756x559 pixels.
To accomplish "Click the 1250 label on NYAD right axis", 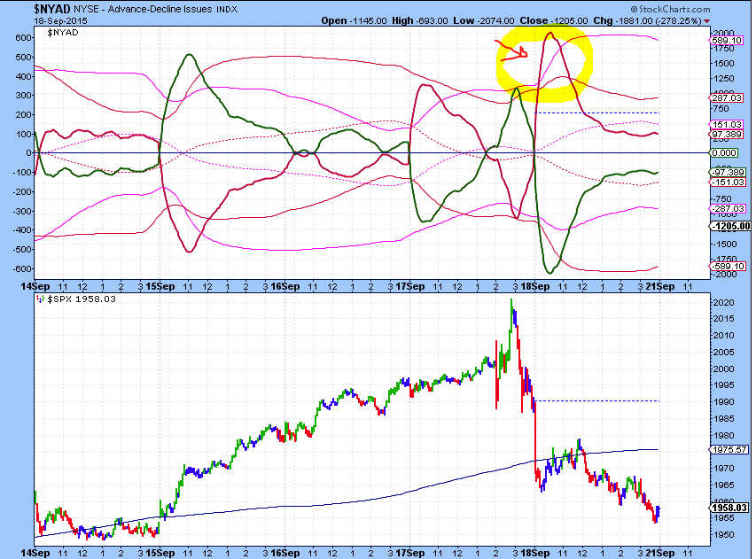I will pyautogui.click(x=725, y=79).
